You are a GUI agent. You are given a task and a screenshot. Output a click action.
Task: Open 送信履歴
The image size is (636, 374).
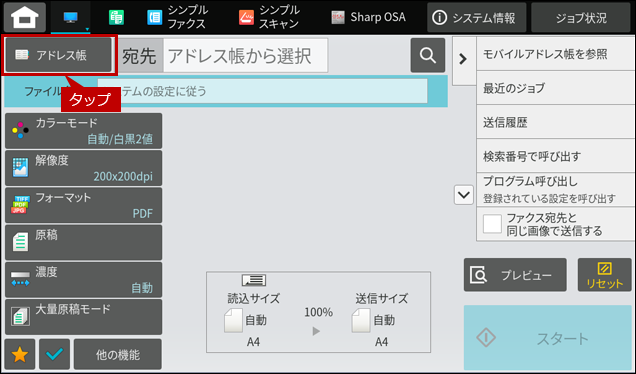555,122
